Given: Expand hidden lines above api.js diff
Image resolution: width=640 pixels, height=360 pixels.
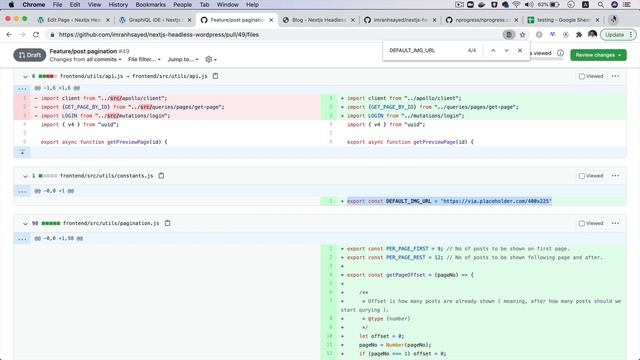Looking at the screenshot, I should click(22, 88).
